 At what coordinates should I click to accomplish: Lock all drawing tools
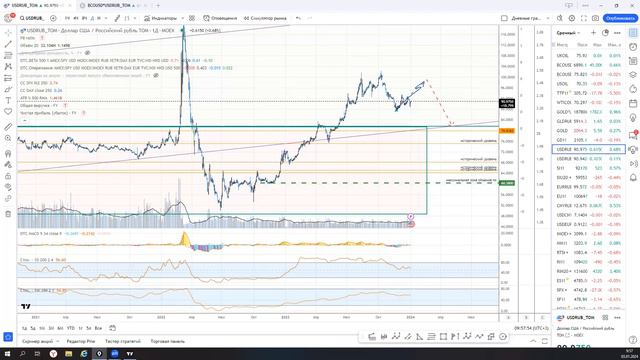[8, 176]
